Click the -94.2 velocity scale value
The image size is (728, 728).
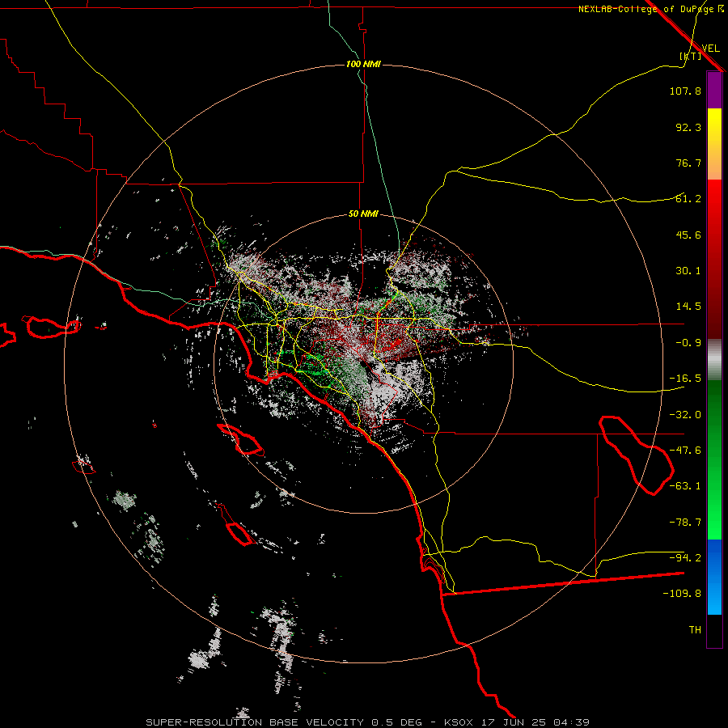coord(685,557)
